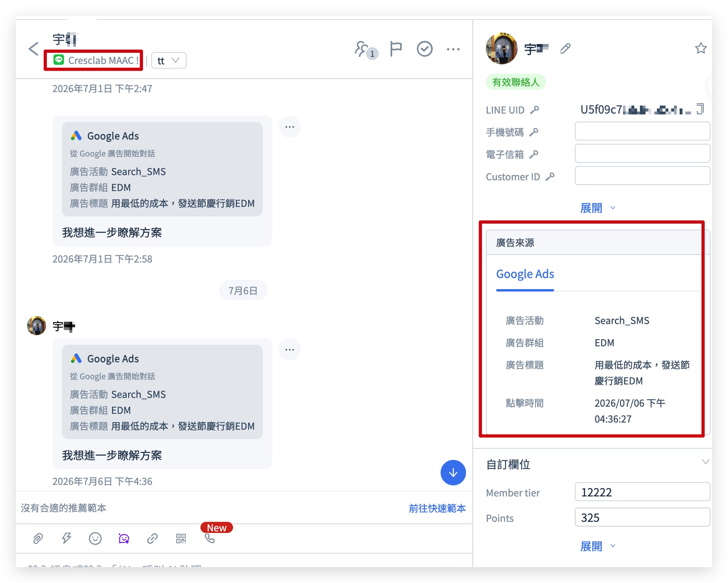Open the assignee icon with badge 1
The width and height of the screenshot is (728, 583).
pyautogui.click(x=366, y=50)
